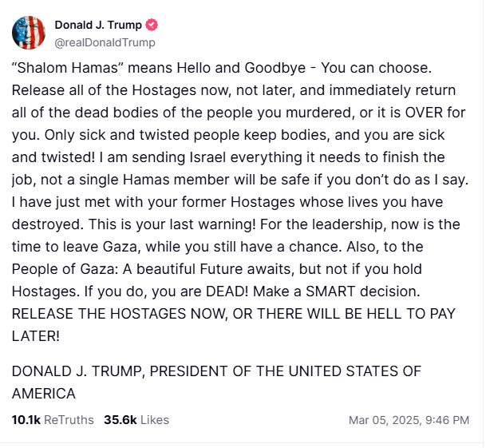Viewport: 486px width, 448px height.
Task: Click the word LATER! ending the post
Action: click(x=36, y=336)
